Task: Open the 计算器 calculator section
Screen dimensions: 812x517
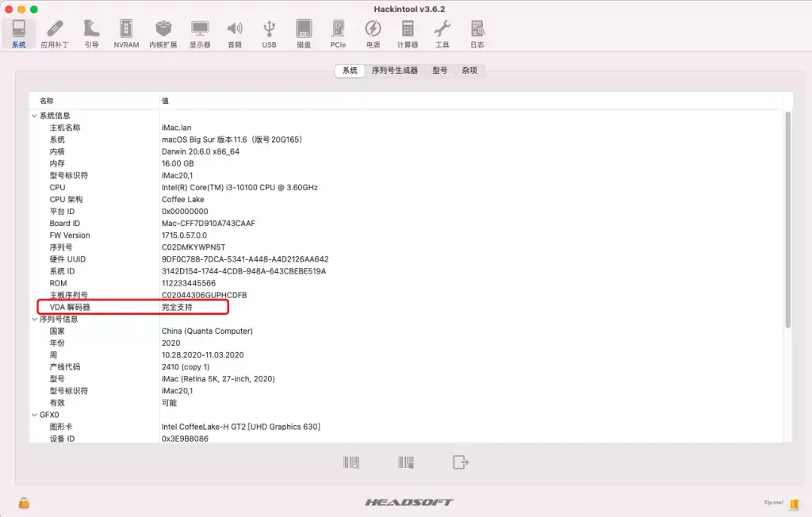Action: pyautogui.click(x=408, y=34)
